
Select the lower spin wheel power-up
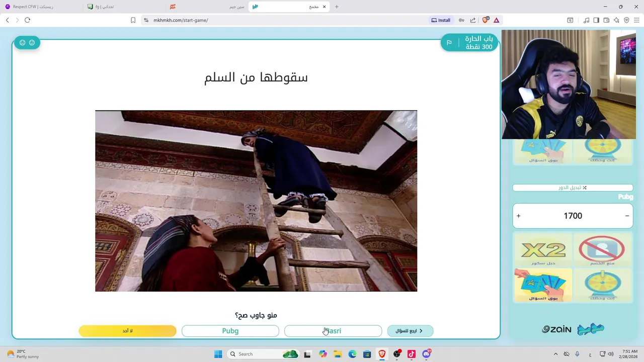coord(602,285)
